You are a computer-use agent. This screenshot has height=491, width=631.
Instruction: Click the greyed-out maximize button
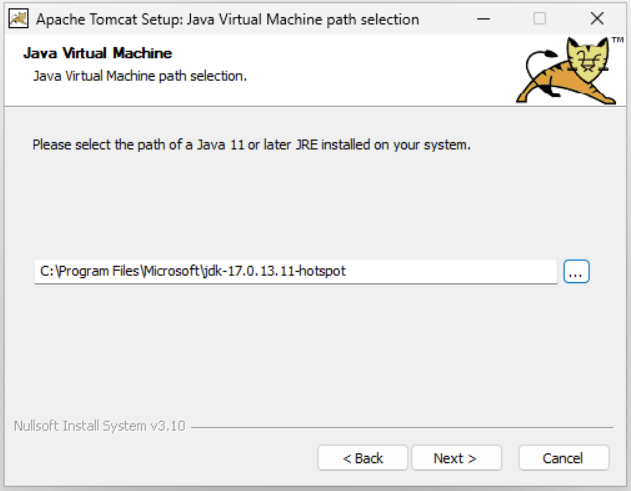540,19
